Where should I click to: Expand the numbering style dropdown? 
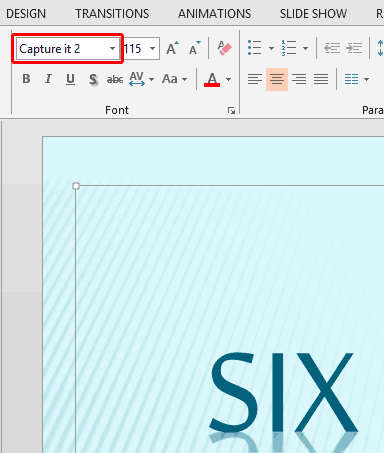point(305,49)
